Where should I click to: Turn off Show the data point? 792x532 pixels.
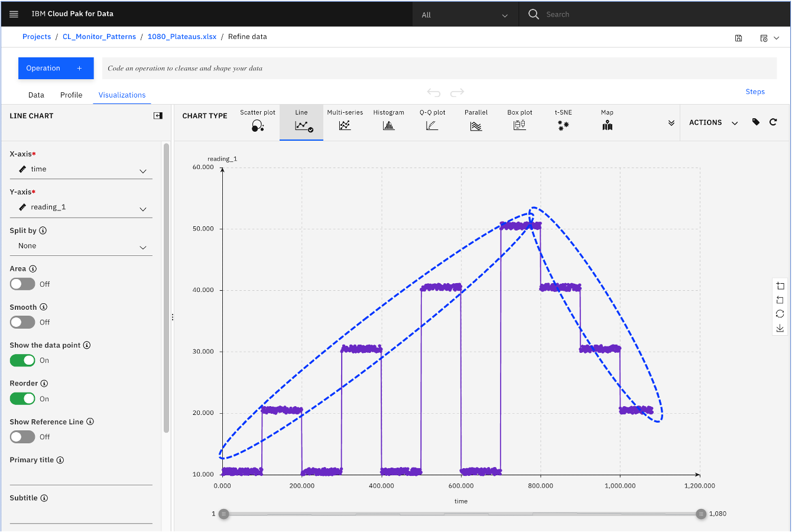click(x=22, y=360)
